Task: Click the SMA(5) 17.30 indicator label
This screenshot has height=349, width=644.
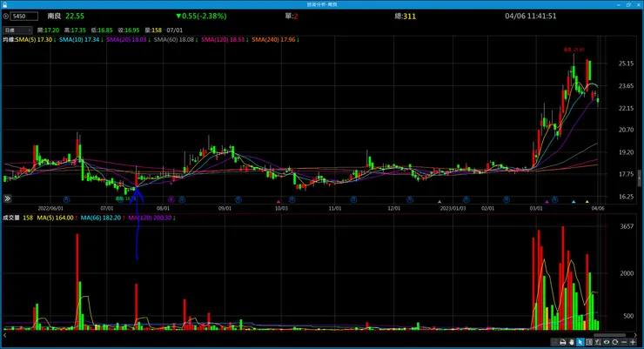Action: [x=36, y=40]
